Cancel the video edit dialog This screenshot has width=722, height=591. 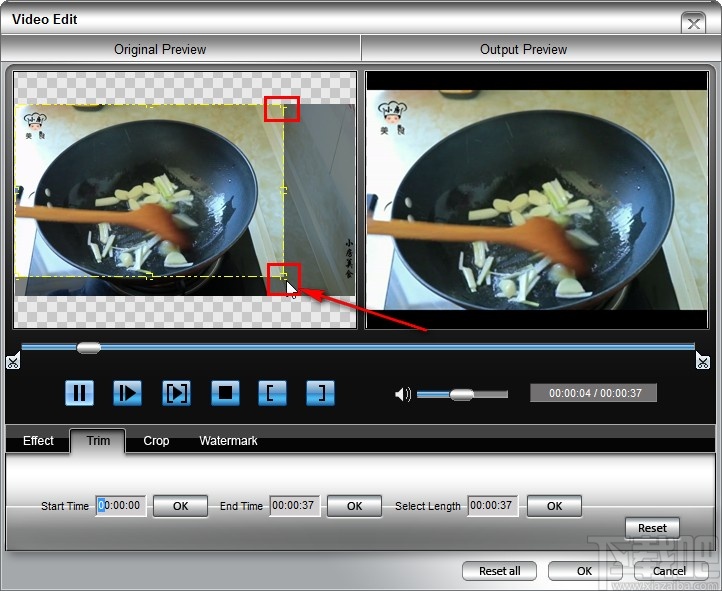coord(670,571)
